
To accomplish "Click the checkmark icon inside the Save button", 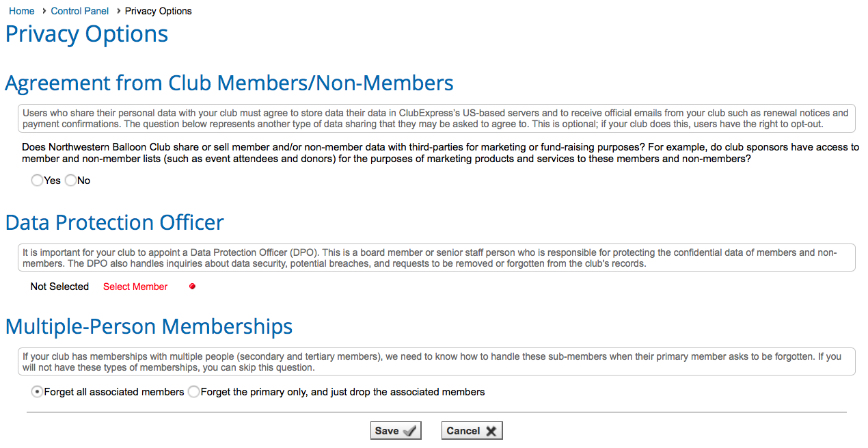I will pyautogui.click(x=407, y=430).
